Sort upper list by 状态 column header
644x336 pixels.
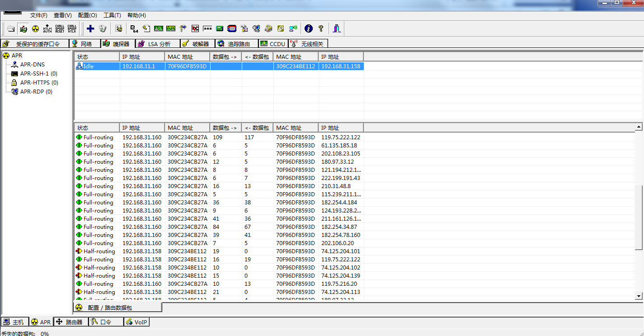(97, 57)
